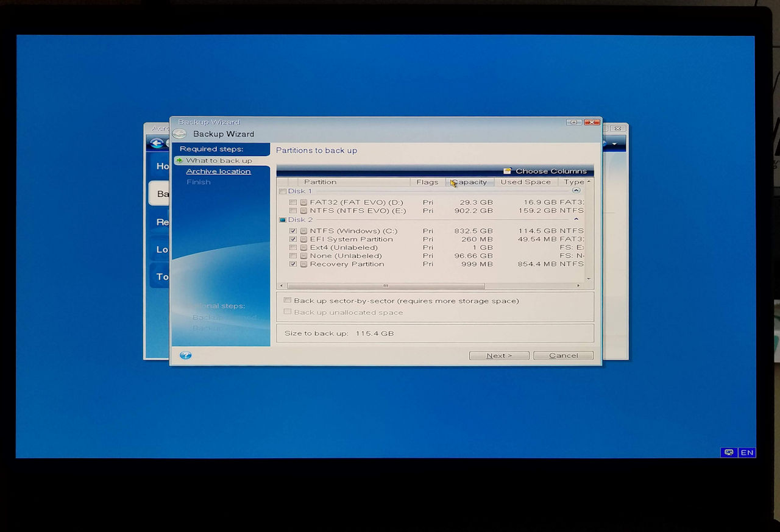Click the NTFS (Windows) (C:) row name
The image size is (780, 532).
tap(353, 231)
